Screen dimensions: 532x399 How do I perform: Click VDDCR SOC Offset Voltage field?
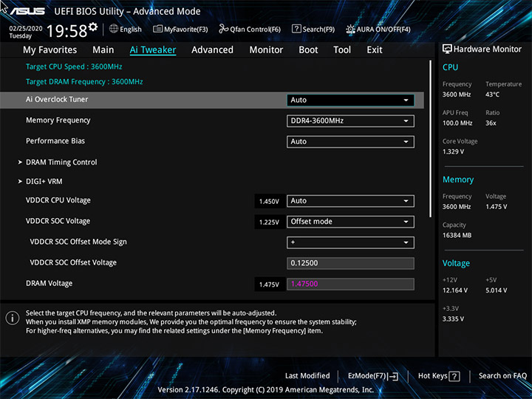(x=350, y=263)
